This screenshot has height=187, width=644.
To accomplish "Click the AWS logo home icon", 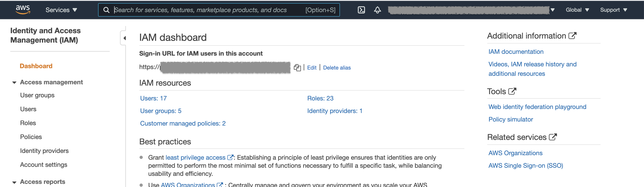I will 23,9.
